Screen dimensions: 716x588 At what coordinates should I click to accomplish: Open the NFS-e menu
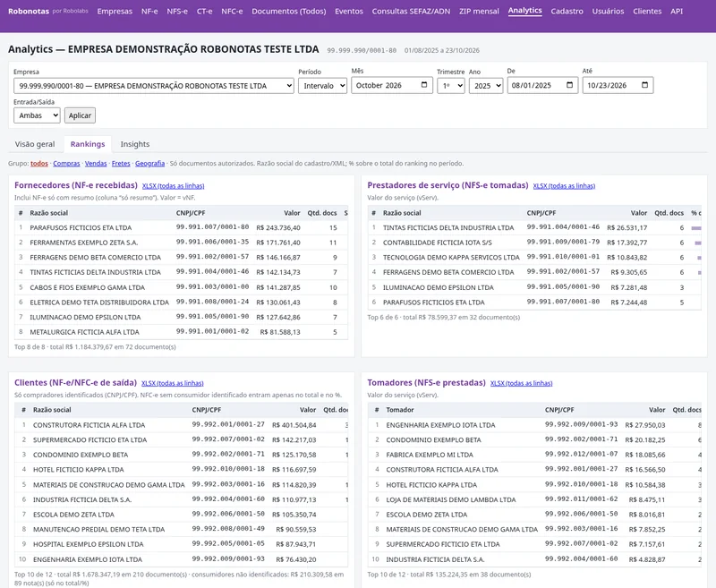[x=177, y=11]
